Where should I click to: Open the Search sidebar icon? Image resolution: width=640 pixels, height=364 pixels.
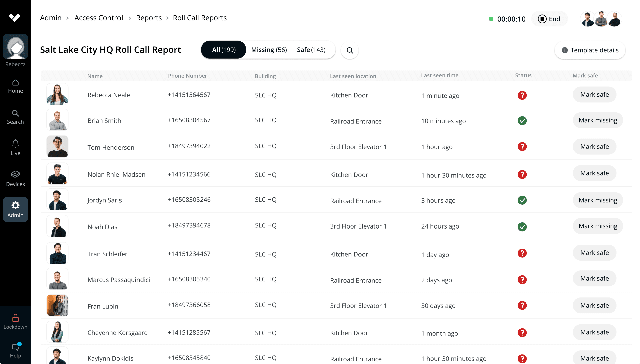15,117
